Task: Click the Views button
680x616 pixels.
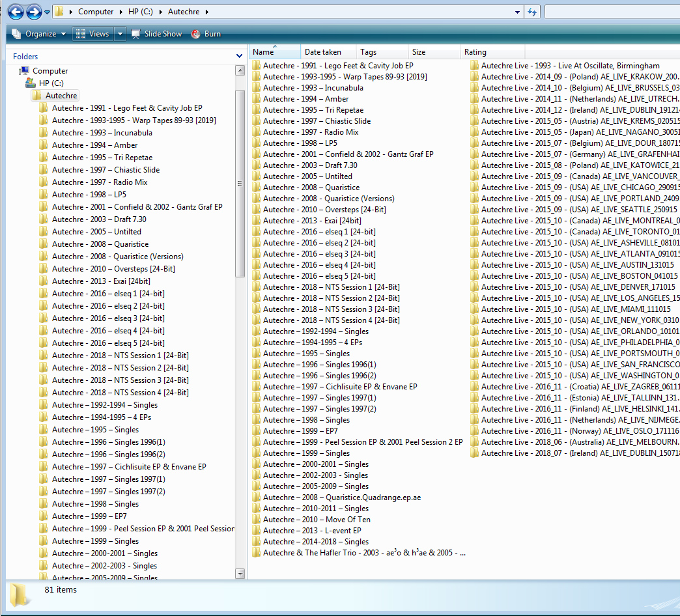Action: 92,34
